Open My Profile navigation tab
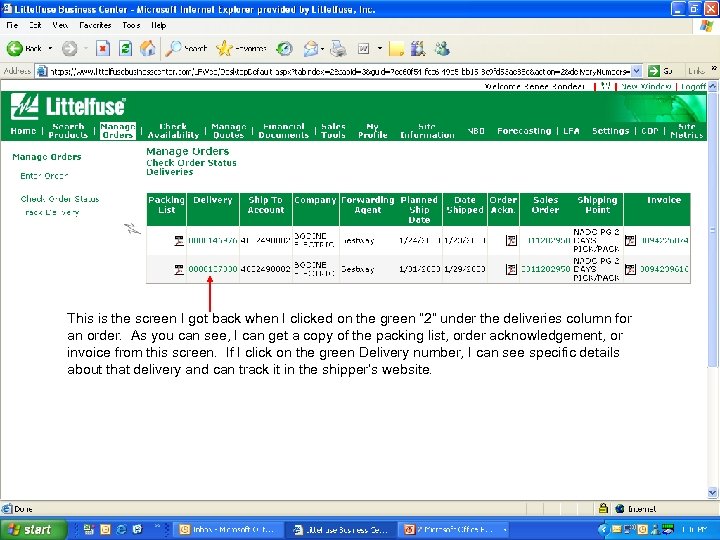The height and width of the screenshot is (540, 720). click(372, 130)
